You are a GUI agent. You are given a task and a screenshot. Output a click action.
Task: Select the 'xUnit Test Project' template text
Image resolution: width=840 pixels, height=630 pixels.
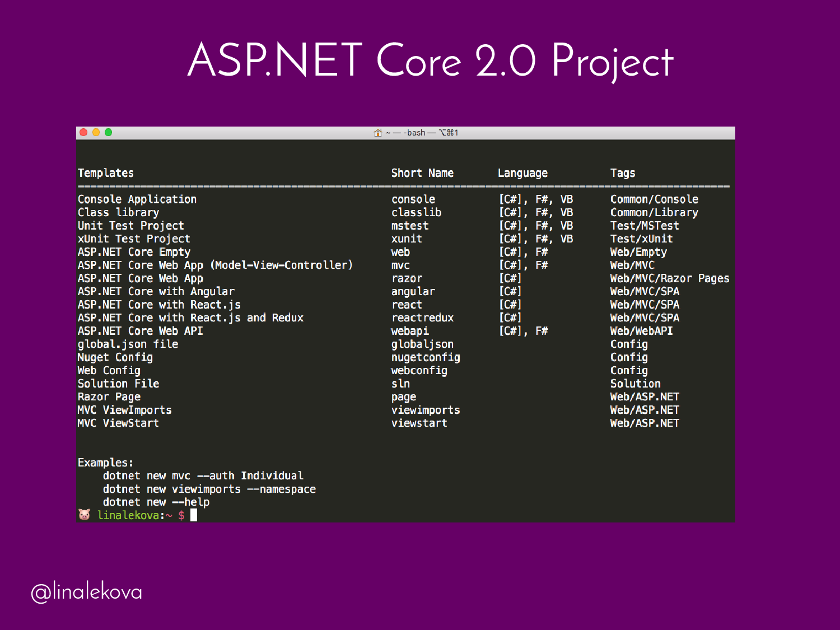click(x=134, y=239)
